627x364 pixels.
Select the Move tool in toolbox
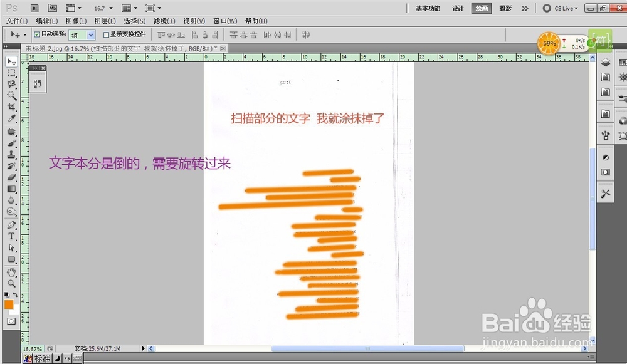(11, 61)
